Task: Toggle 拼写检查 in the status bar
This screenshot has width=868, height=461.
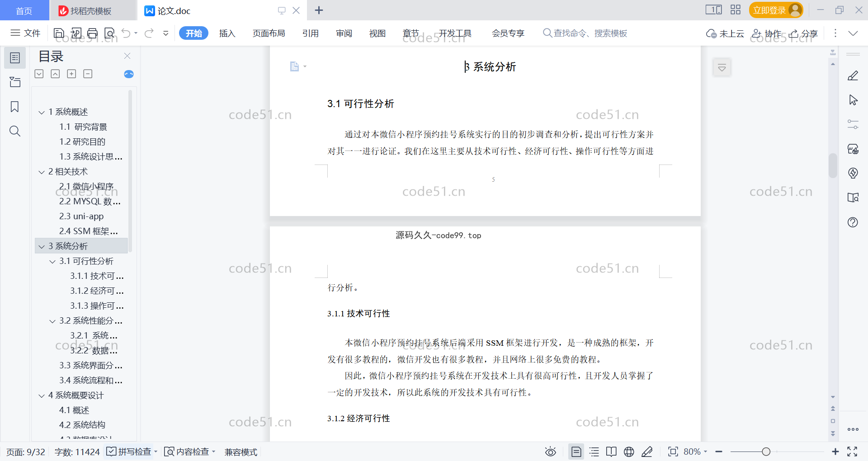Action: pos(129,452)
